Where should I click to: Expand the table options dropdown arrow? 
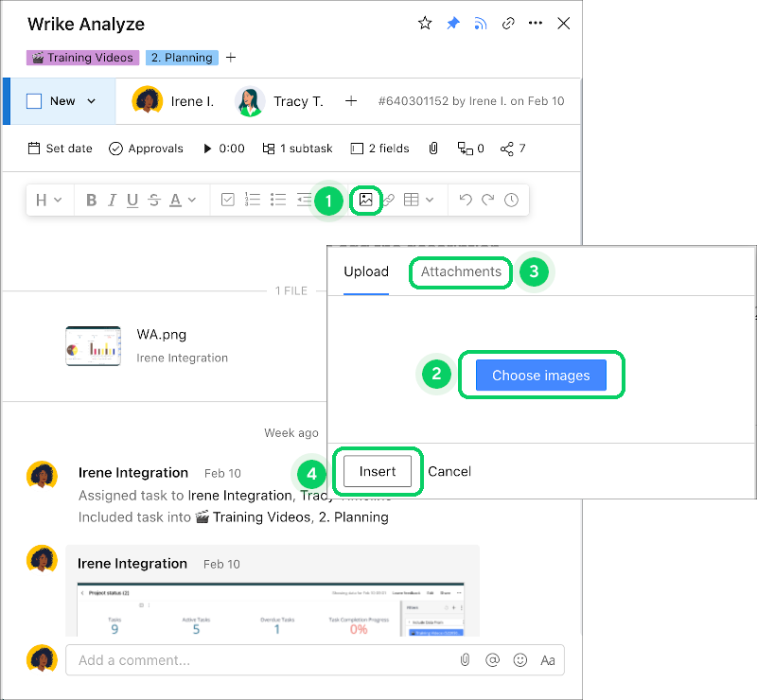430,200
